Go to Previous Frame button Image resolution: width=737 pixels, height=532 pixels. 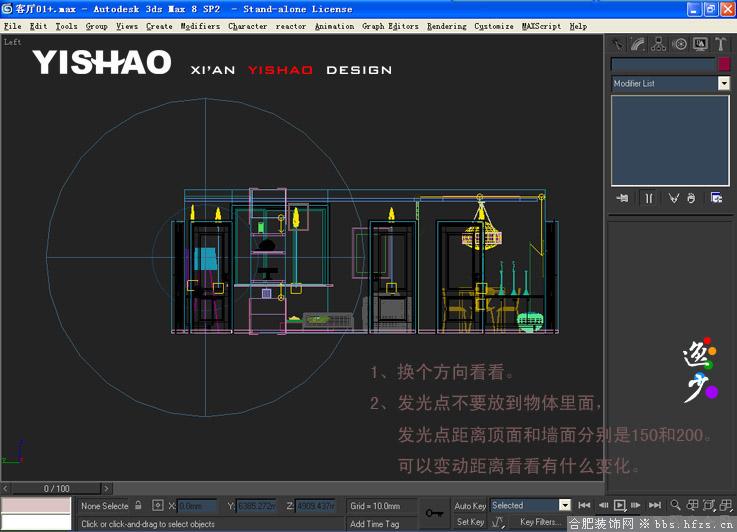(x=603, y=505)
